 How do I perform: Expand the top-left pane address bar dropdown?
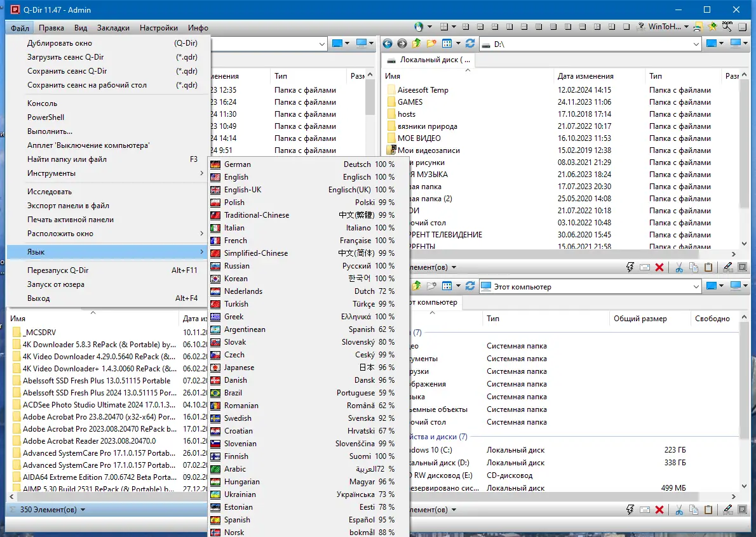tap(321, 44)
